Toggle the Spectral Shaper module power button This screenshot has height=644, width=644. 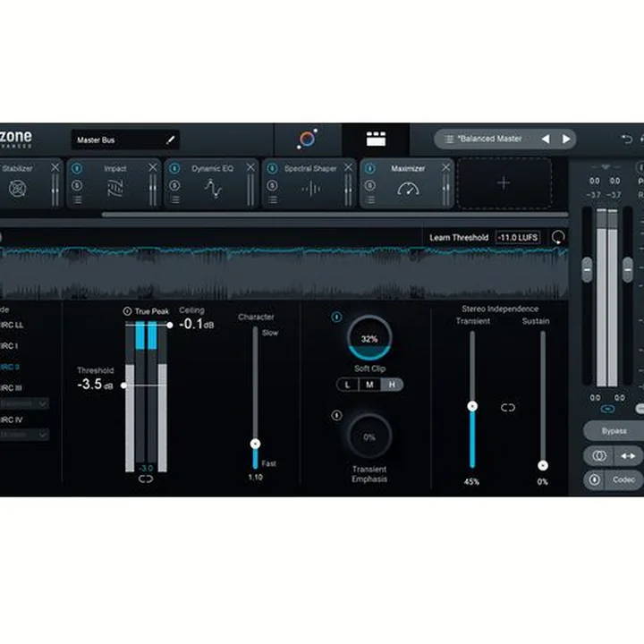[272, 168]
